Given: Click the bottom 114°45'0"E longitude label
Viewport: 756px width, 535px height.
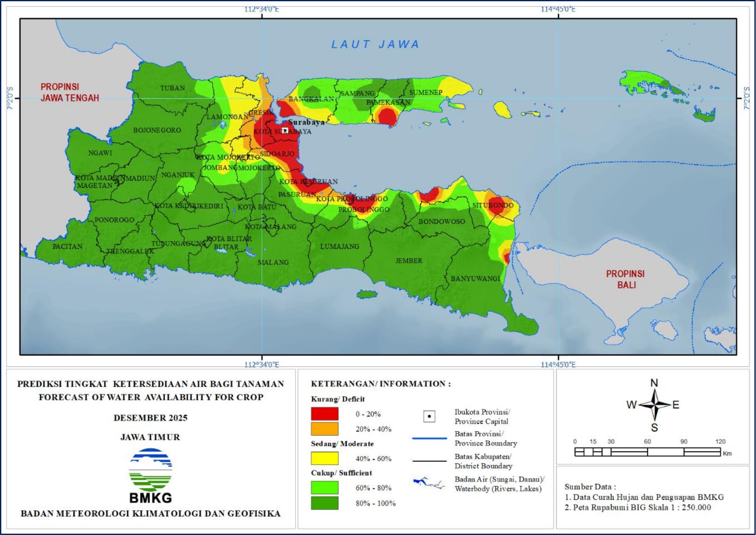Looking at the screenshot, I should pos(558,365).
